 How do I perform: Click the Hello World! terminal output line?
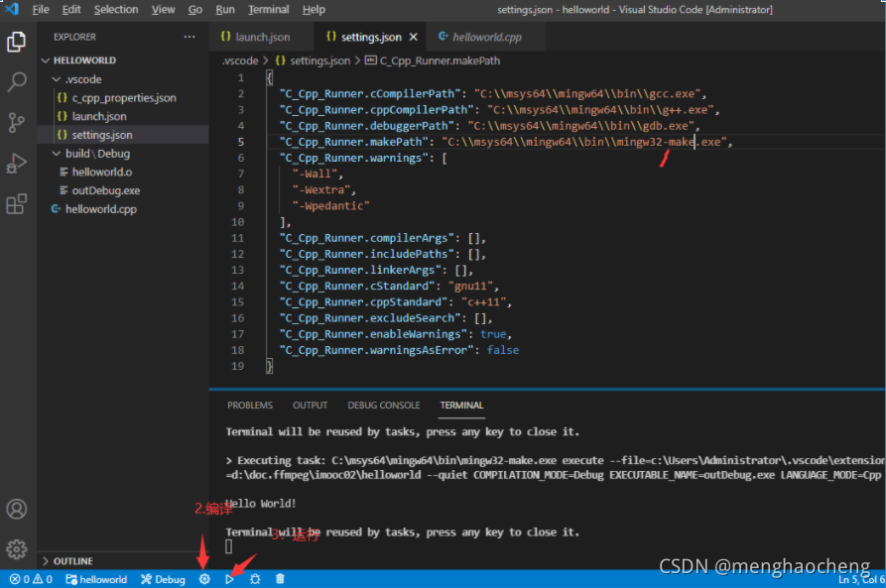[x=261, y=504]
